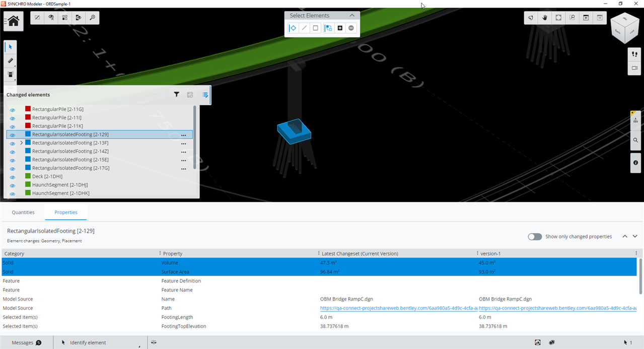
Task: Click the Back face of the view cube
Action: (x=617, y=32)
